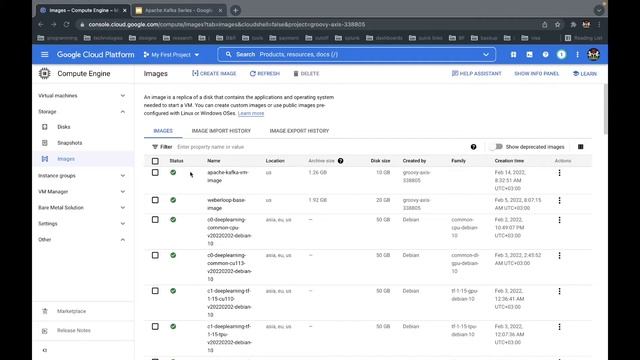Tick the select-all checkbox in the header
Viewport: 640px width, 360px height.
155,161
